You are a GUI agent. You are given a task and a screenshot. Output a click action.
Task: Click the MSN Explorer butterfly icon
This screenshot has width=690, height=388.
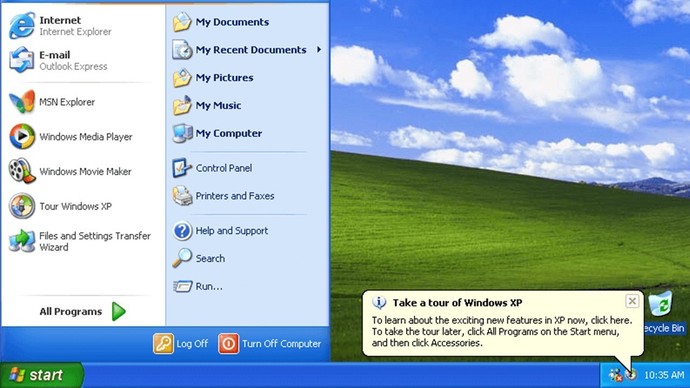(22, 102)
